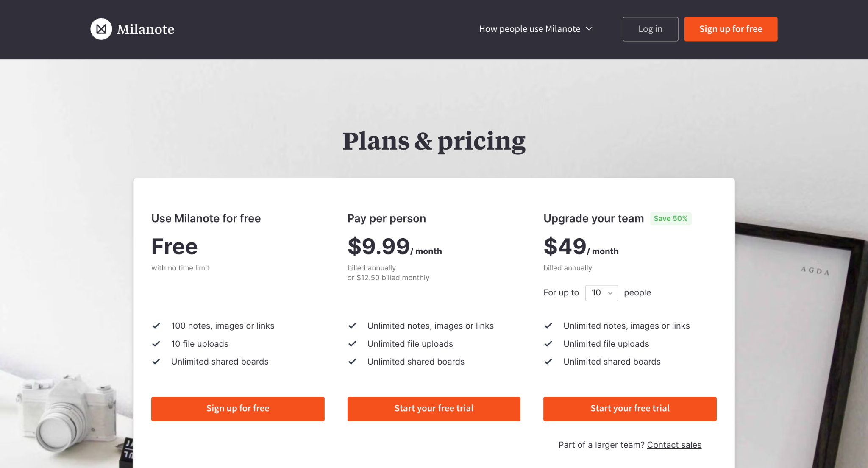
Task: Start your free trial on the $9.99 plan
Action: (434, 408)
